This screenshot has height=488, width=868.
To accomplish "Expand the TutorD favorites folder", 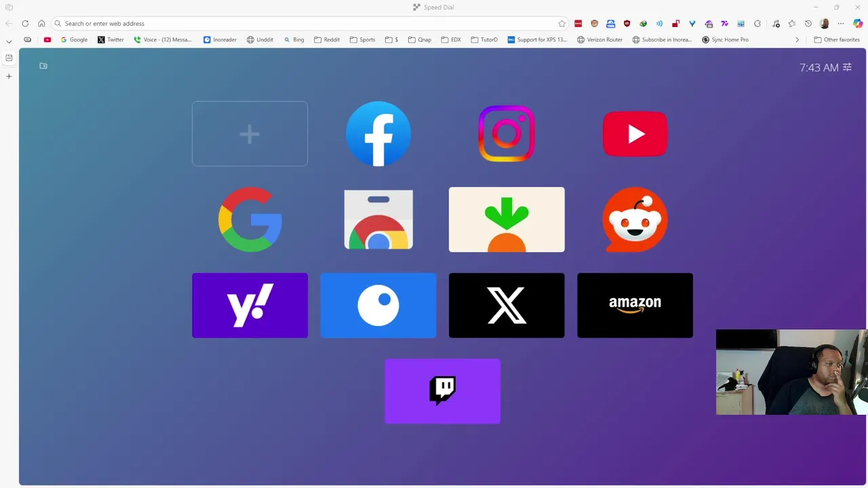I will coord(484,40).
